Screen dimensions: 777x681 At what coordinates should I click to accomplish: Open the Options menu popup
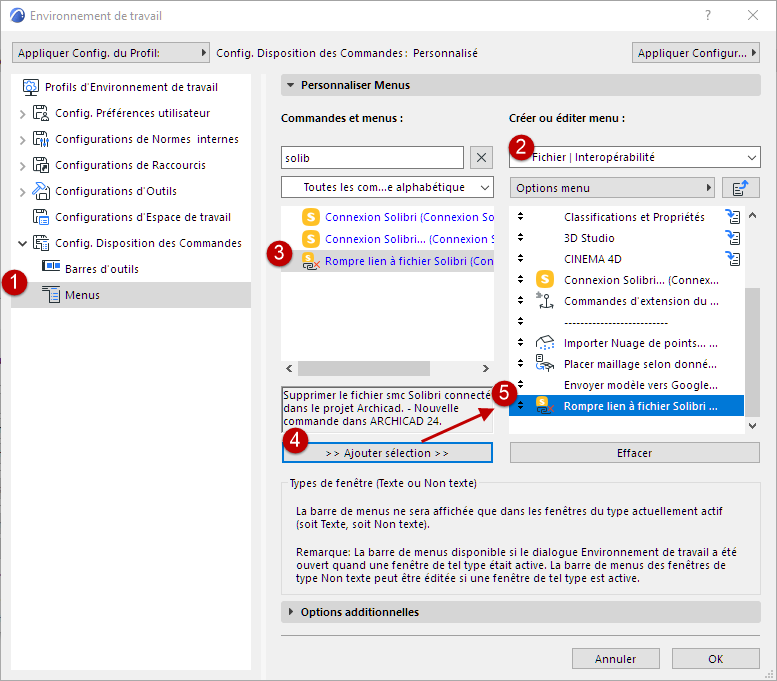612,188
